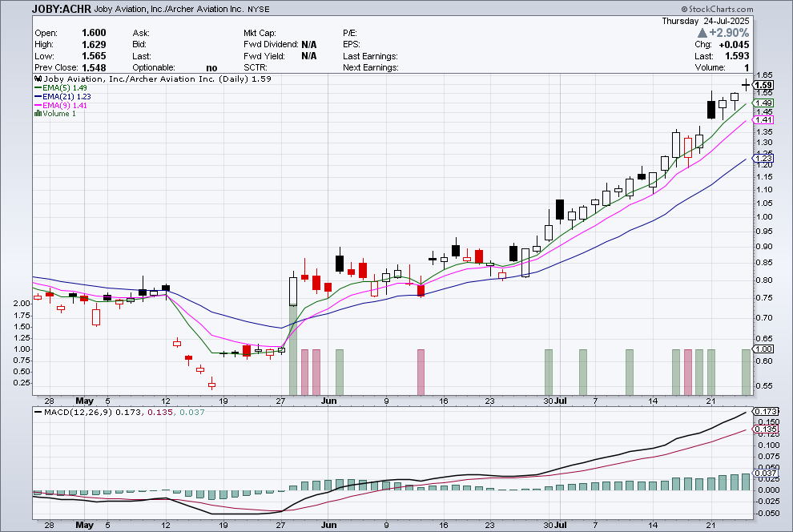Click the N/A value beside Fwd Dividend
The height and width of the screenshot is (532, 793).
point(309,45)
